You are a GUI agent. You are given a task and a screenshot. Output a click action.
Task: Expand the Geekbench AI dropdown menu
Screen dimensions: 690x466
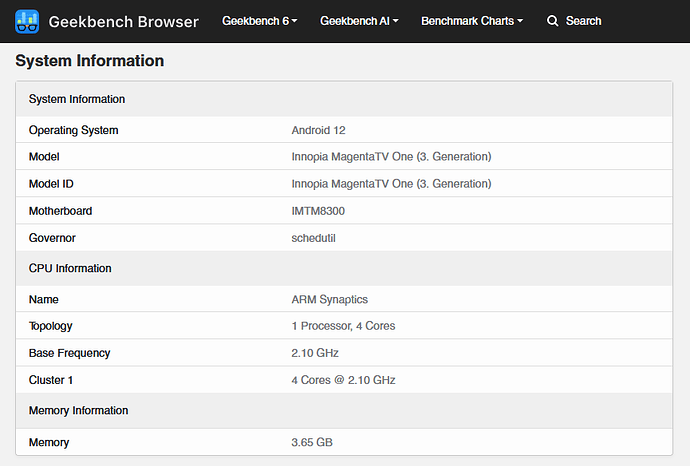[x=359, y=21]
